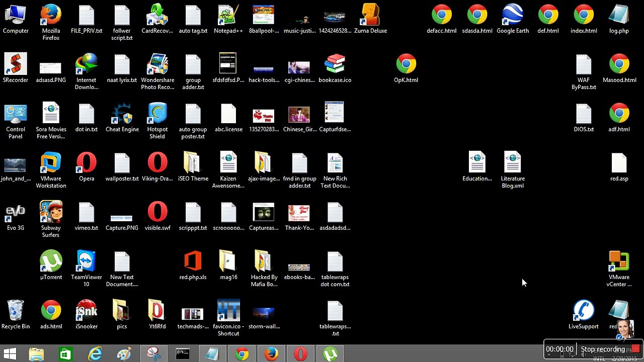Open the VMware Workstation shortcut

tap(51, 164)
